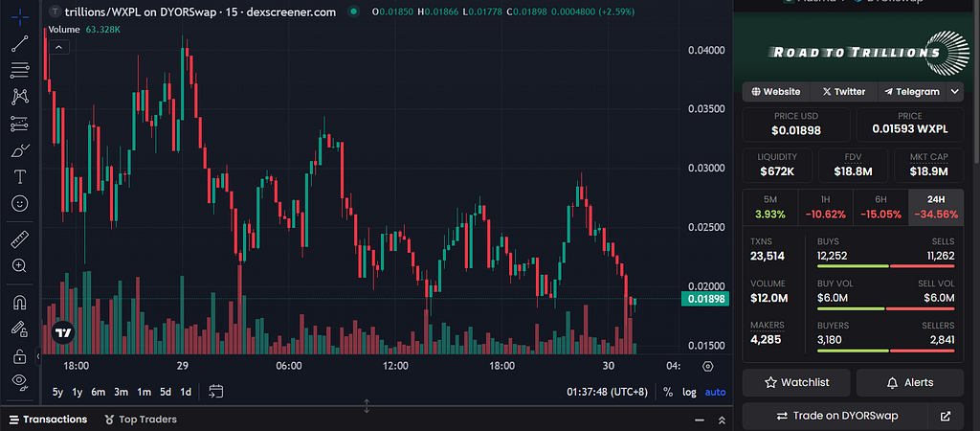Open the go to date calendar

pos(215,392)
